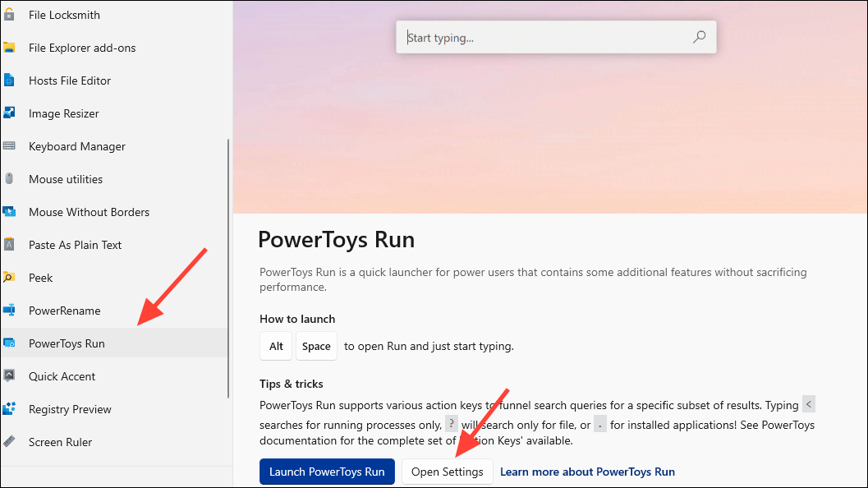Click the How to launch heading
Image resolution: width=868 pixels, height=488 pixels.
297,319
